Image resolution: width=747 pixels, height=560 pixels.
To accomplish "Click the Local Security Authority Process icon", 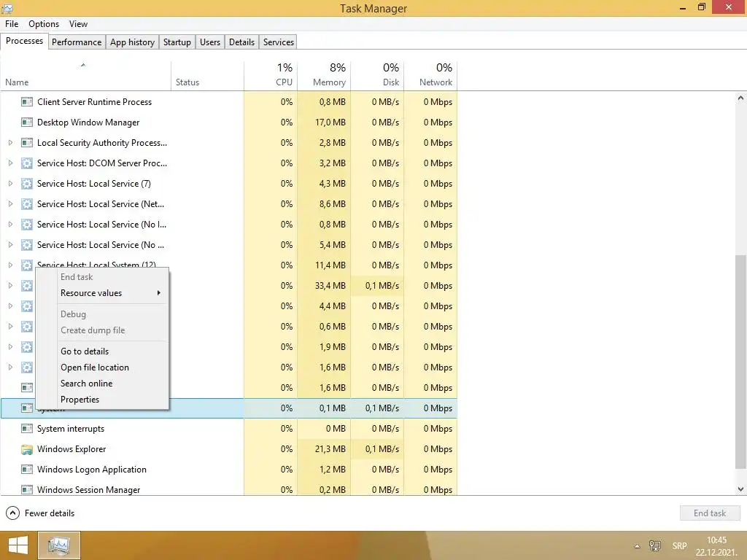I will pyautogui.click(x=27, y=143).
